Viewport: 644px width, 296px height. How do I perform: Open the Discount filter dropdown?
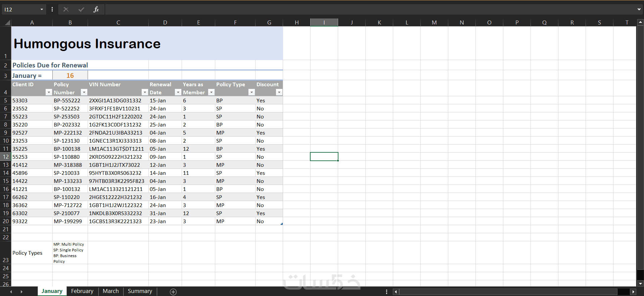point(279,92)
